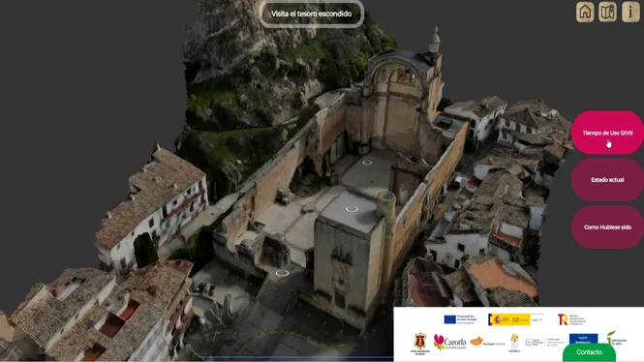Show the information icon panel
Image resolution: width=644 pixels, height=362 pixels.
click(x=630, y=12)
